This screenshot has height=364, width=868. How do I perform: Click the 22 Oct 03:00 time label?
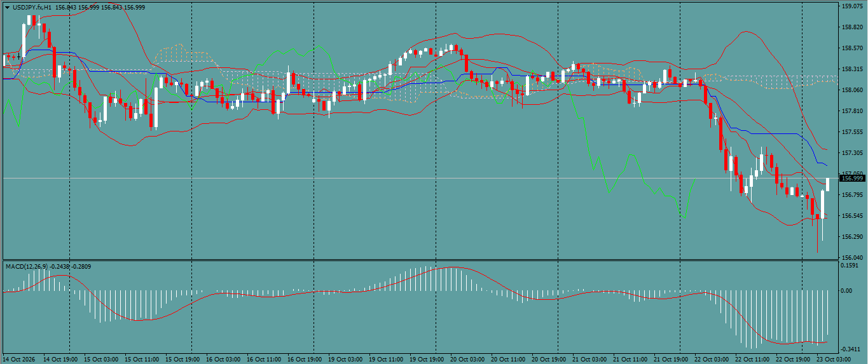point(711,359)
